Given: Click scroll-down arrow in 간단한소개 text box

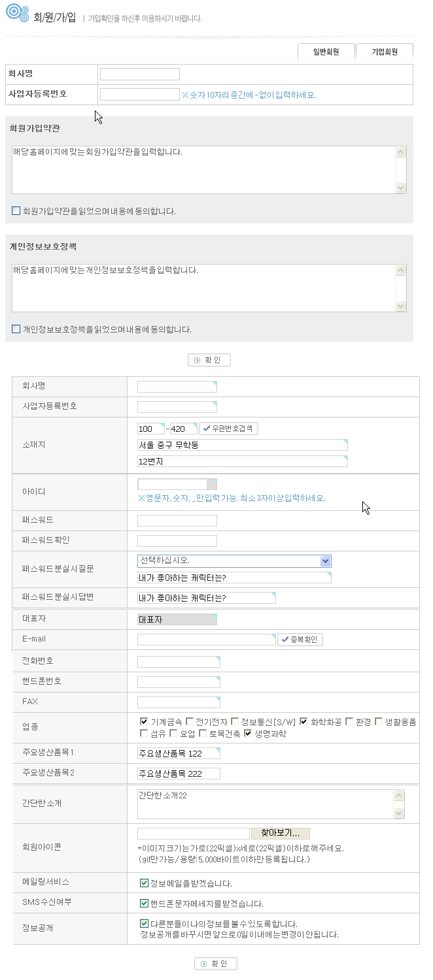Looking at the screenshot, I should 399,813.
